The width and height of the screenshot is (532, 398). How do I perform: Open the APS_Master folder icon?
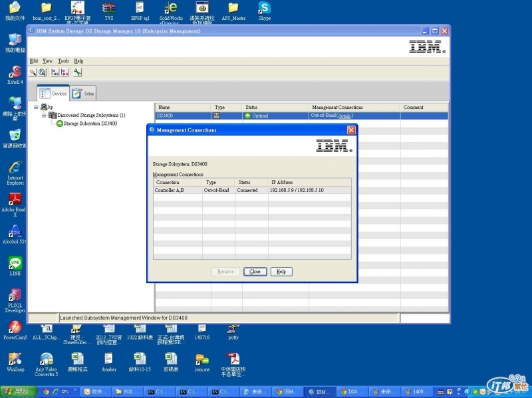233,11
